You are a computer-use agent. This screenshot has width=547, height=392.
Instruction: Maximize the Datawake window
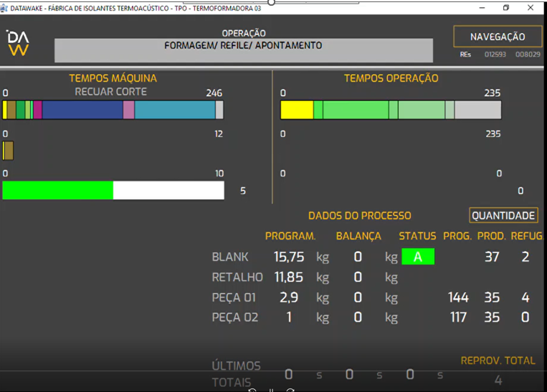(506, 8)
